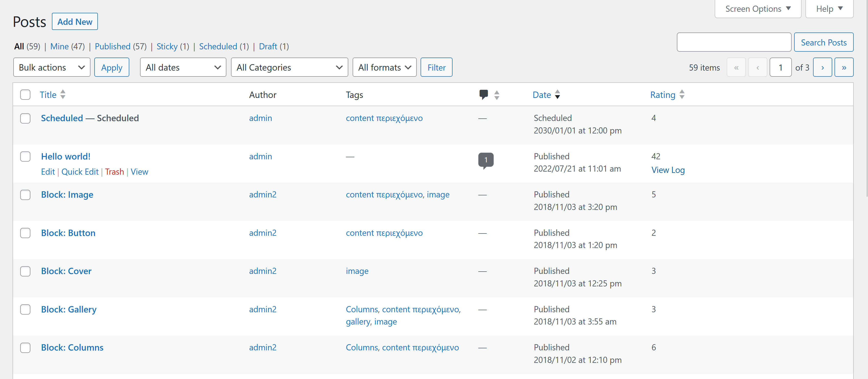Focus the search posts text field
The image size is (868, 379).
734,42
